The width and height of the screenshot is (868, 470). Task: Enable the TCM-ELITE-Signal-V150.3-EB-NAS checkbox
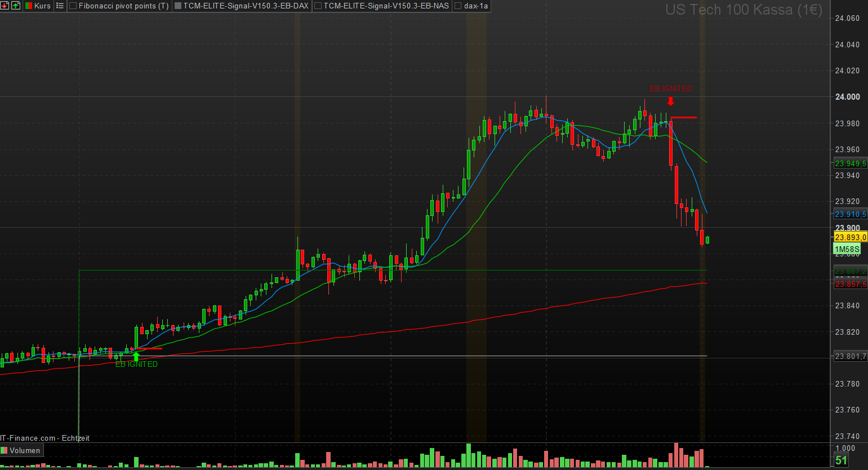[318, 6]
